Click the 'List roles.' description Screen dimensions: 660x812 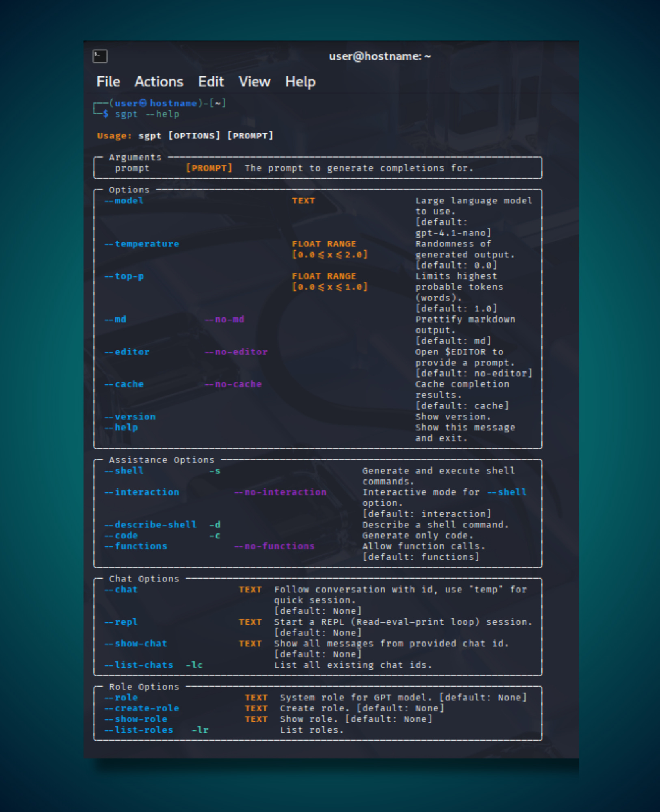312,730
